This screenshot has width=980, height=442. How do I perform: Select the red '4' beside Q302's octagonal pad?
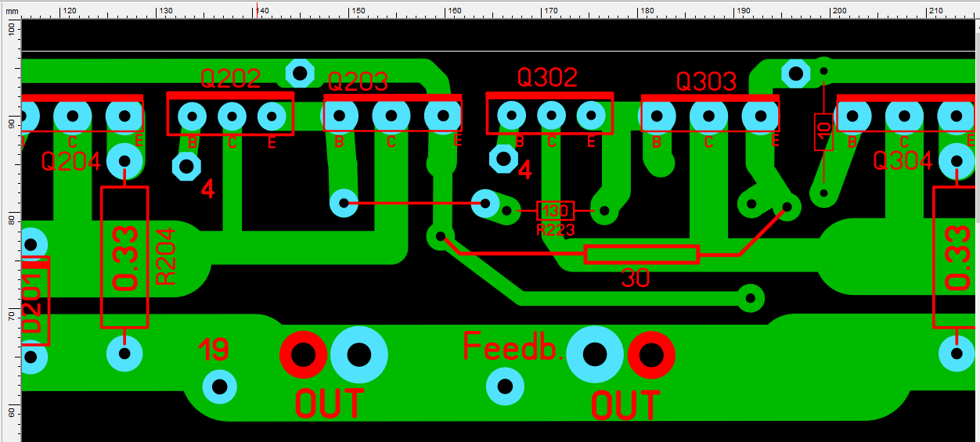pos(525,170)
